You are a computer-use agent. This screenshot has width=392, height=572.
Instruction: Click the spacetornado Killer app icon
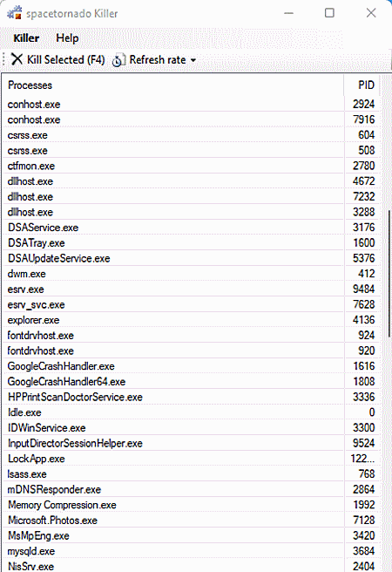pos(15,13)
